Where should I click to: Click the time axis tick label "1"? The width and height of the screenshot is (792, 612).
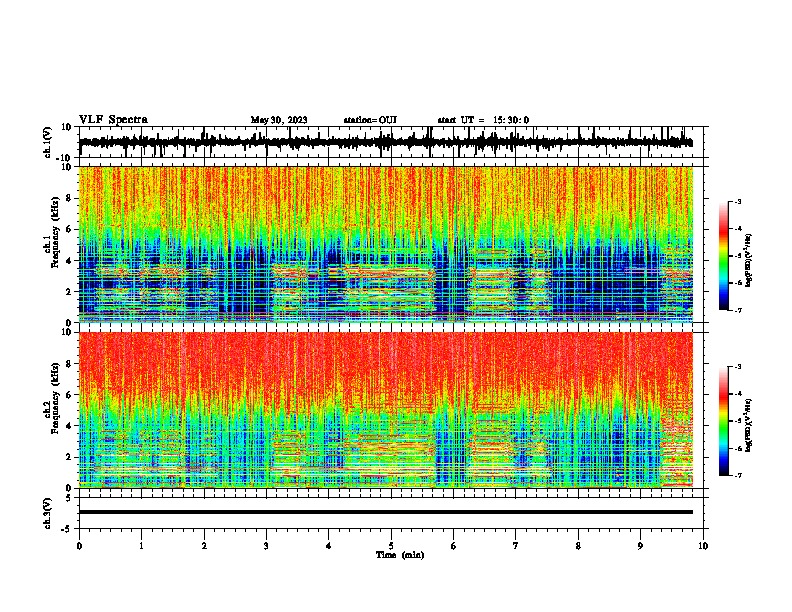point(141,546)
